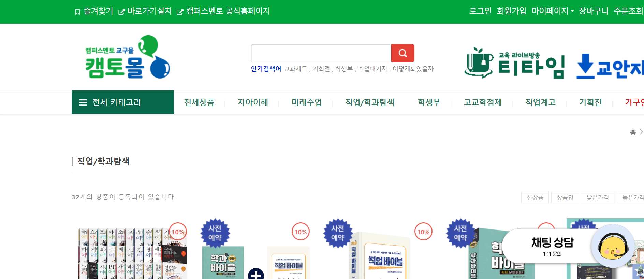Click popular search term 기획전 under the search box

(x=321, y=69)
